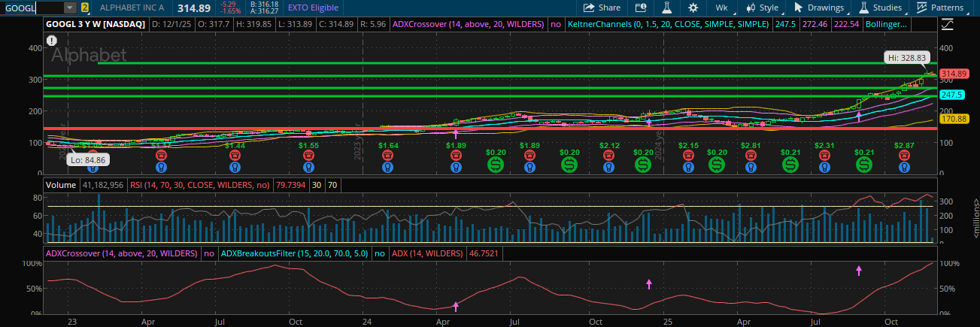This screenshot has height=327, width=980.
Task: Click the ADX value 46.7521
Action: coord(485,253)
